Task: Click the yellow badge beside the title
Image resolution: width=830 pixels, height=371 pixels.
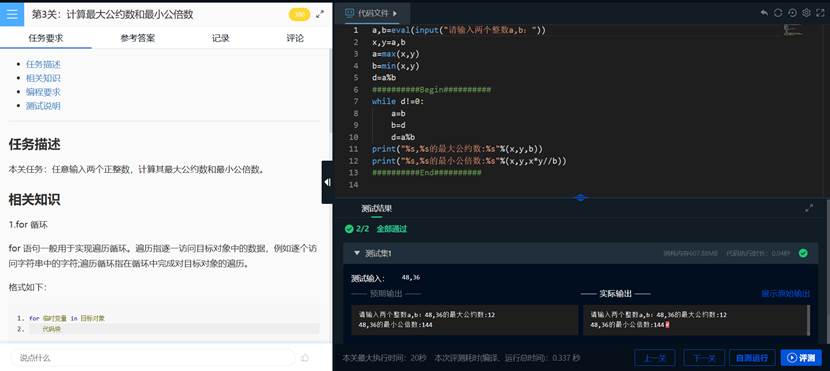Action: (299, 14)
